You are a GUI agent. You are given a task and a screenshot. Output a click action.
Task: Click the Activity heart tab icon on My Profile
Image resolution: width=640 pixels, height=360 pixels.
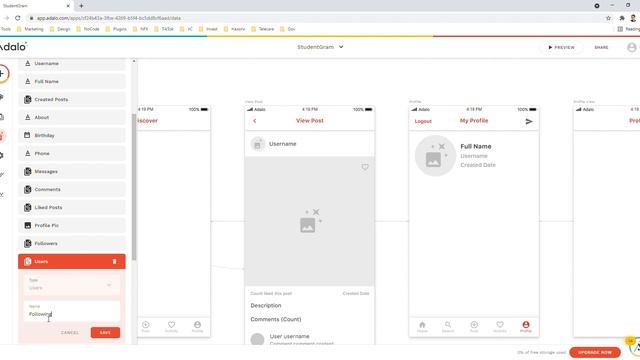[x=500, y=326]
